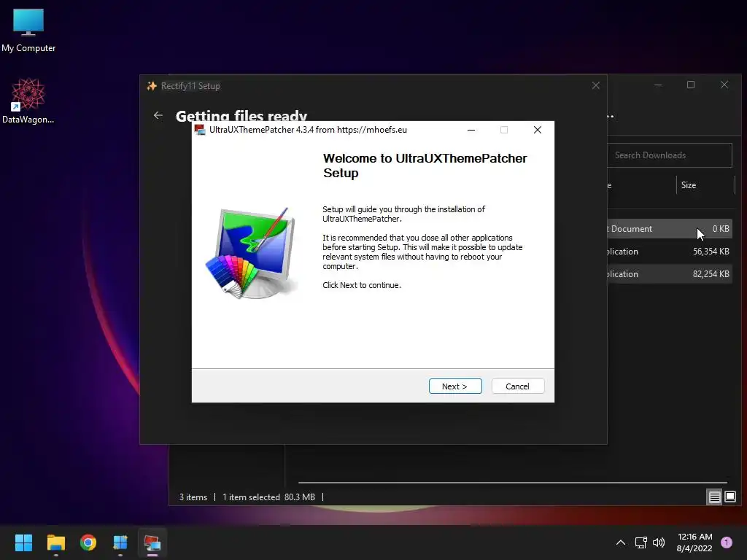
Task: Open the Explorer see more (...) menu
Action: pyautogui.click(x=611, y=116)
